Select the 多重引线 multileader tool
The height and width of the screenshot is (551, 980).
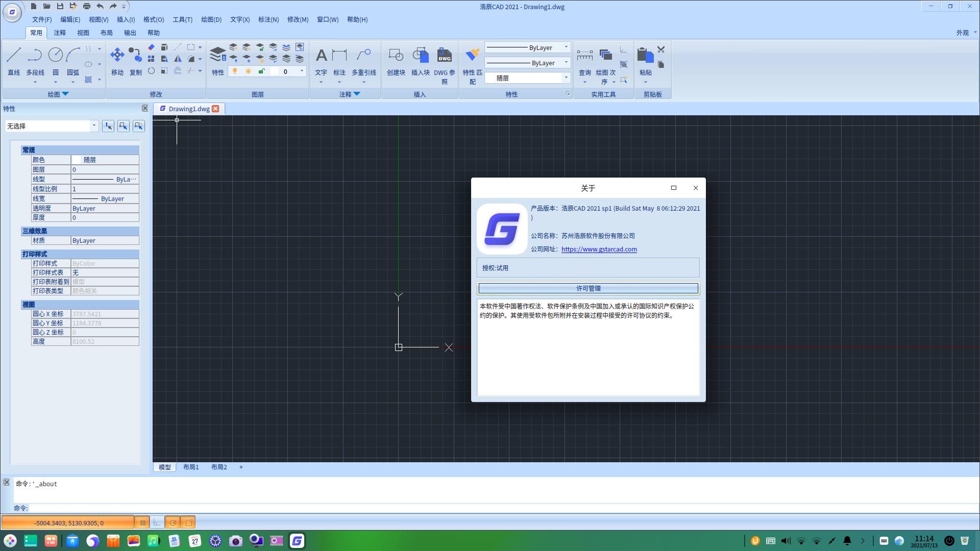(364, 61)
